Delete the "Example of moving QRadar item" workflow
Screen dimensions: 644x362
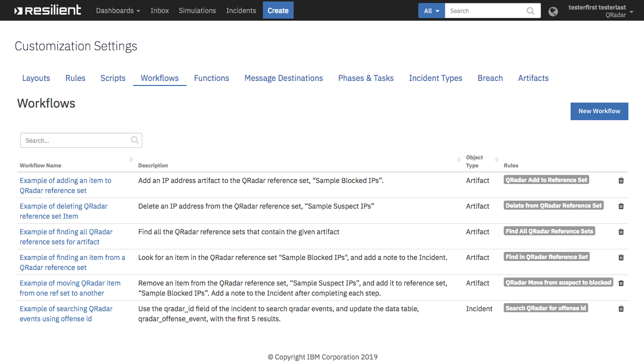click(621, 282)
